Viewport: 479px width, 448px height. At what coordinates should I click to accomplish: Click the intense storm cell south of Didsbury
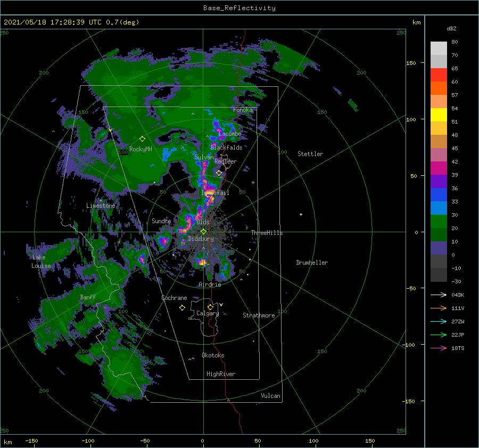point(202,262)
